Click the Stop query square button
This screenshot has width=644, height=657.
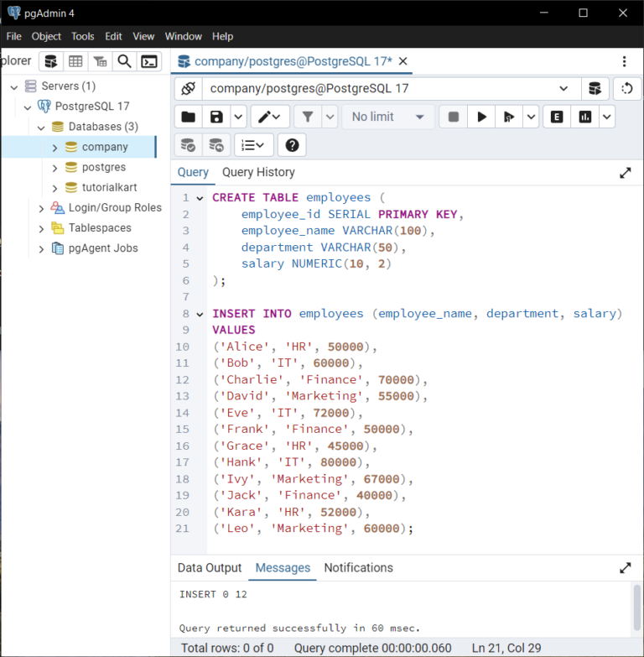(x=454, y=117)
